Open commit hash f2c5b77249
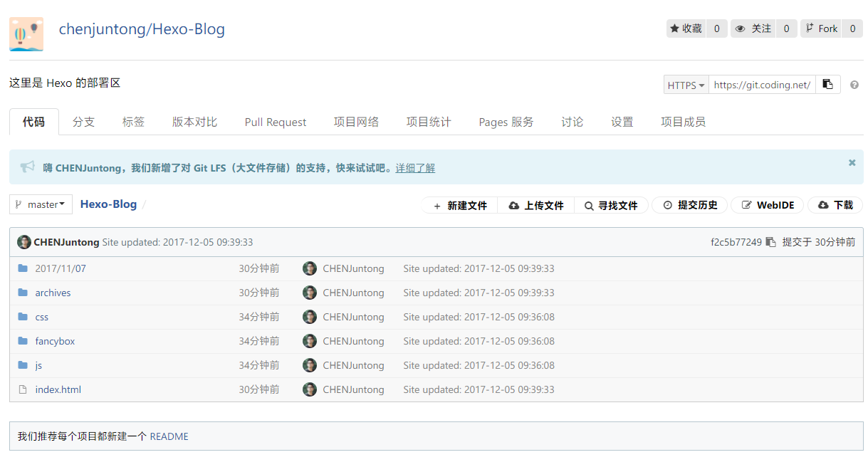868x467 pixels. pos(736,242)
